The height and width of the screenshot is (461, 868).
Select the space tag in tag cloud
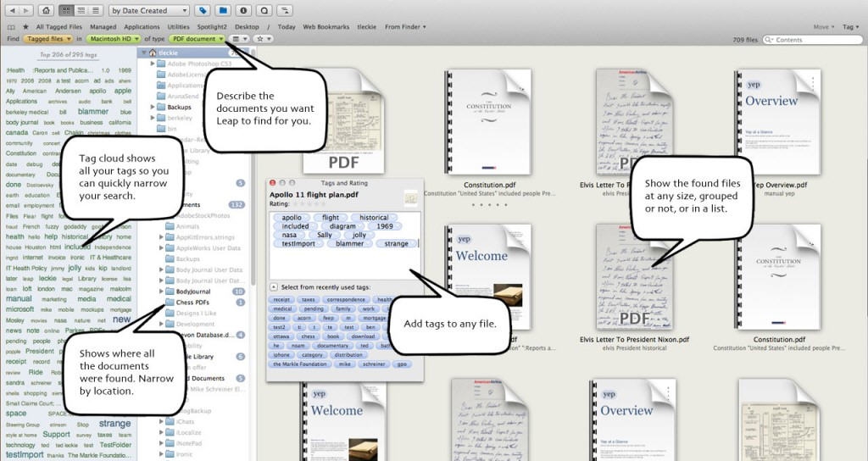click(x=15, y=413)
